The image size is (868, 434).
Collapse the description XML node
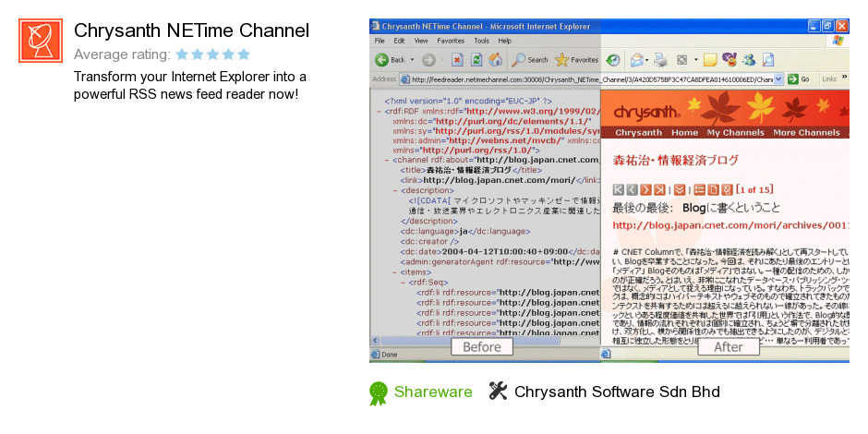pyautogui.click(x=394, y=190)
